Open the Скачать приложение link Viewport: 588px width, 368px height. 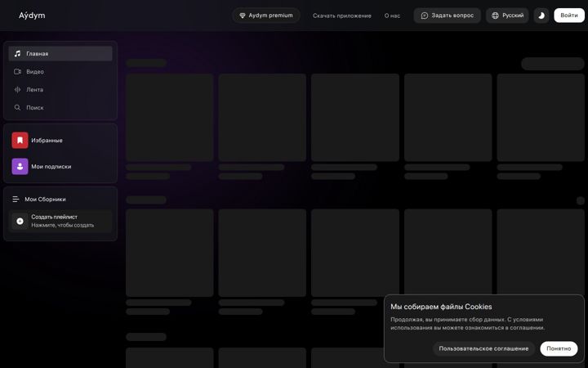pyautogui.click(x=342, y=16)
